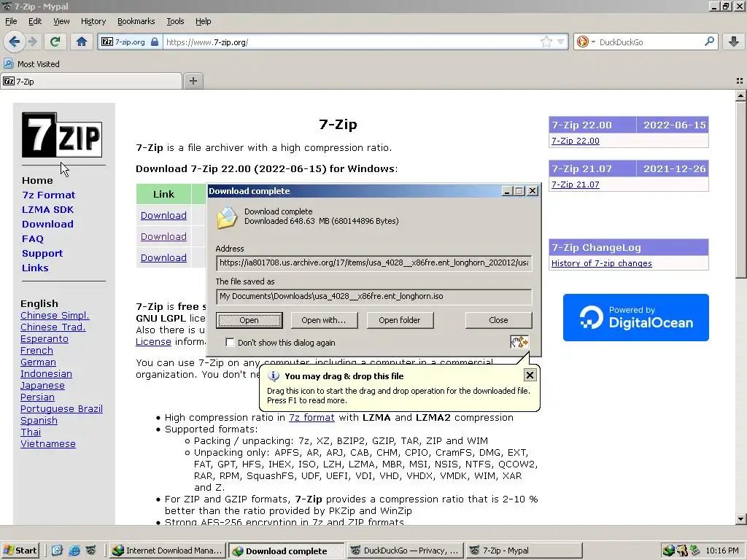
Task: Switch to Internet Download Manager taskbar item
Action: point(167,551)
